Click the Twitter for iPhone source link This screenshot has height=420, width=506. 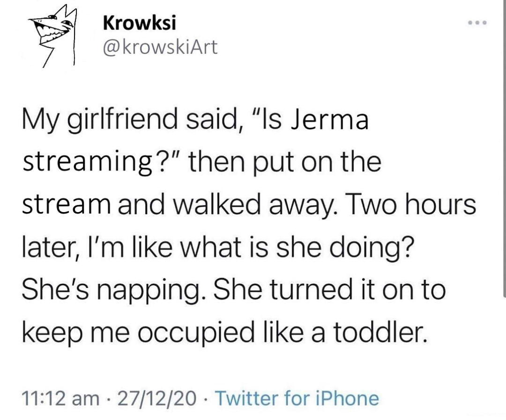298,398
